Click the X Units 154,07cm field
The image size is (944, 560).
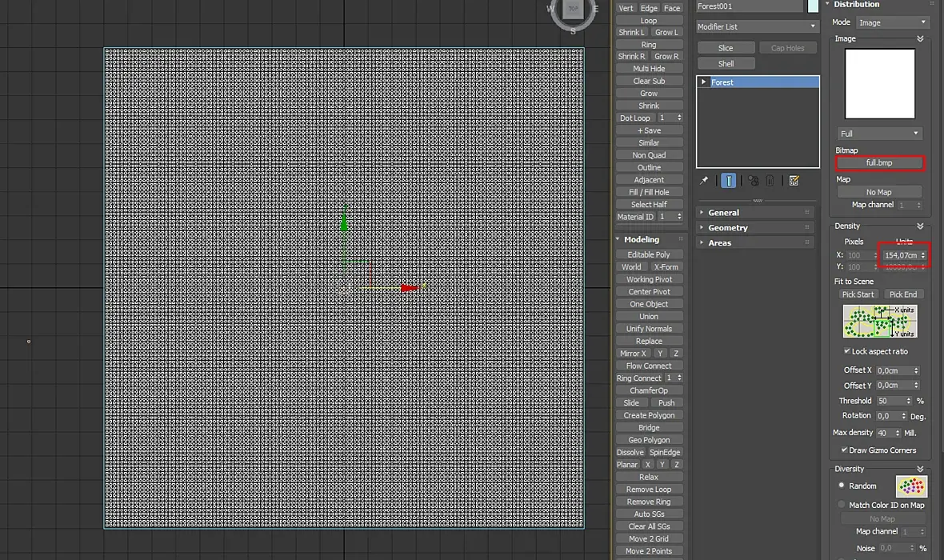click(902, 255)
